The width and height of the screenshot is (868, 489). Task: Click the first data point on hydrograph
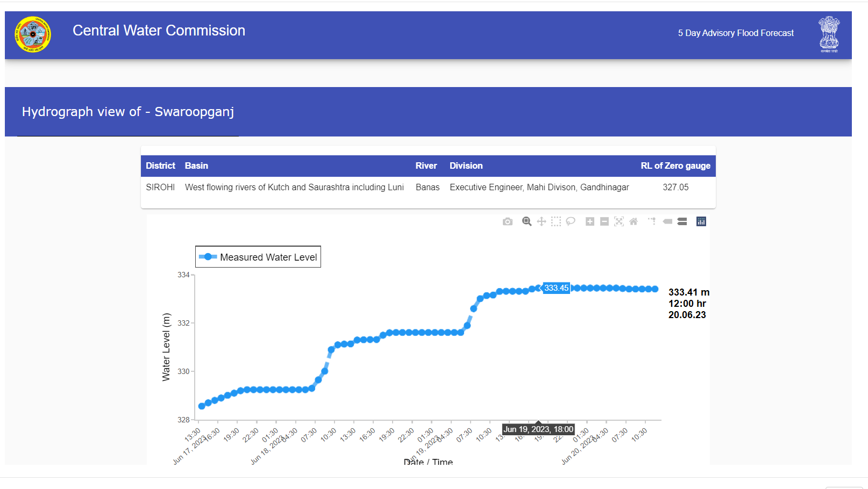(202, 406)
